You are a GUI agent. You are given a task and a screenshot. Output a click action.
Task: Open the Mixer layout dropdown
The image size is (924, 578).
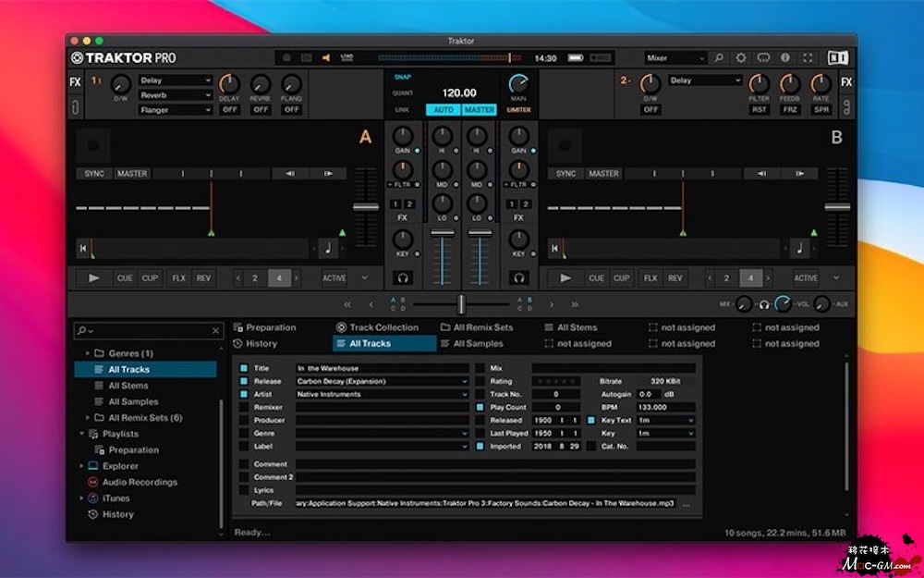pyautogui.click(x=675, y=57)
